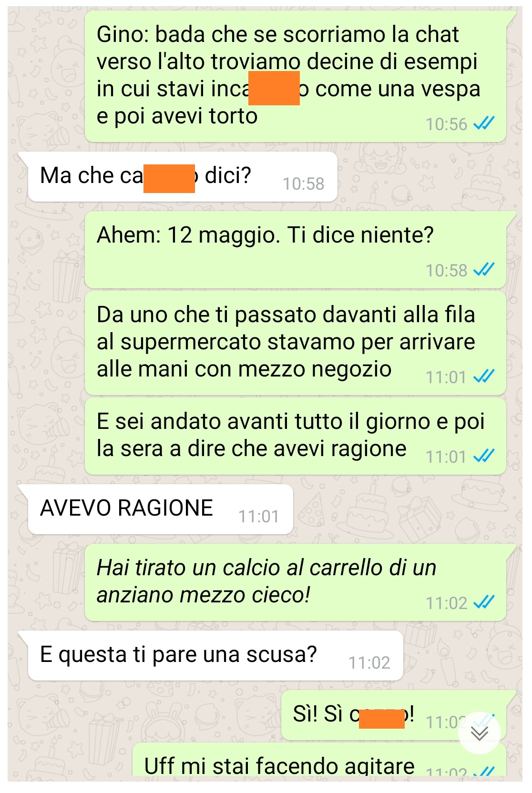Select 'Uff mi stai facendo agitare' message
The width and height of the screenshot is (532, 793).
[319, 760]
